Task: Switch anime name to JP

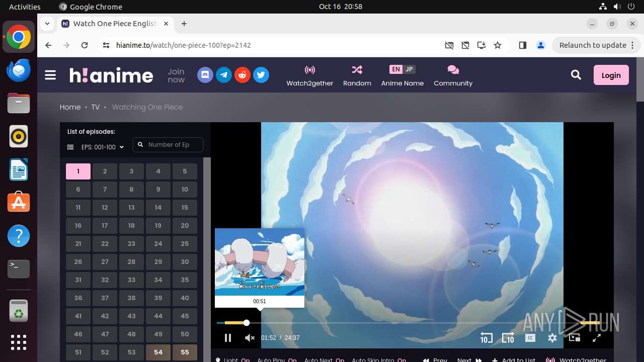Action: pos(409,69)
